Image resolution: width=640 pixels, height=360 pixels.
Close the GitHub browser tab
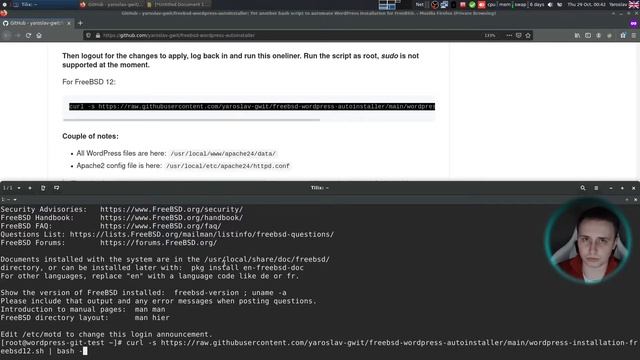tap(69, 23)
